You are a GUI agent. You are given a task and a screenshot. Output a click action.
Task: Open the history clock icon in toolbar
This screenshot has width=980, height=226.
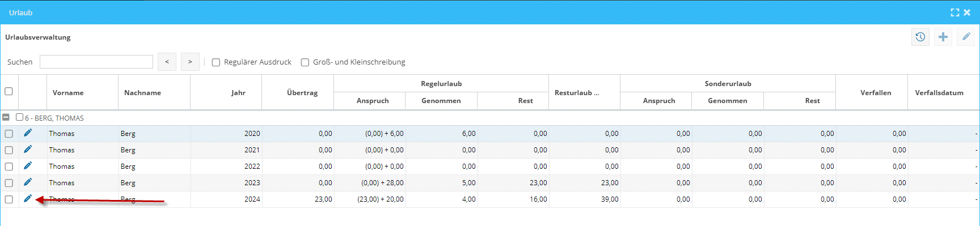[920, 37]
